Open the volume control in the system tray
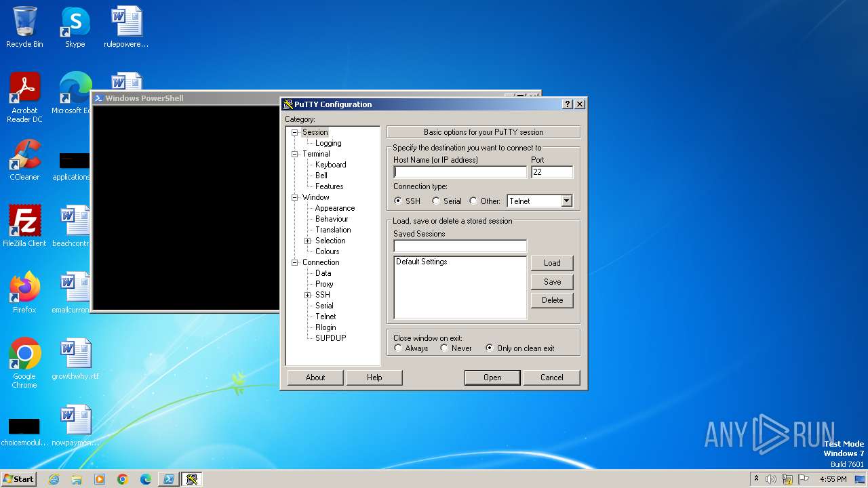 tap(771, 479)
